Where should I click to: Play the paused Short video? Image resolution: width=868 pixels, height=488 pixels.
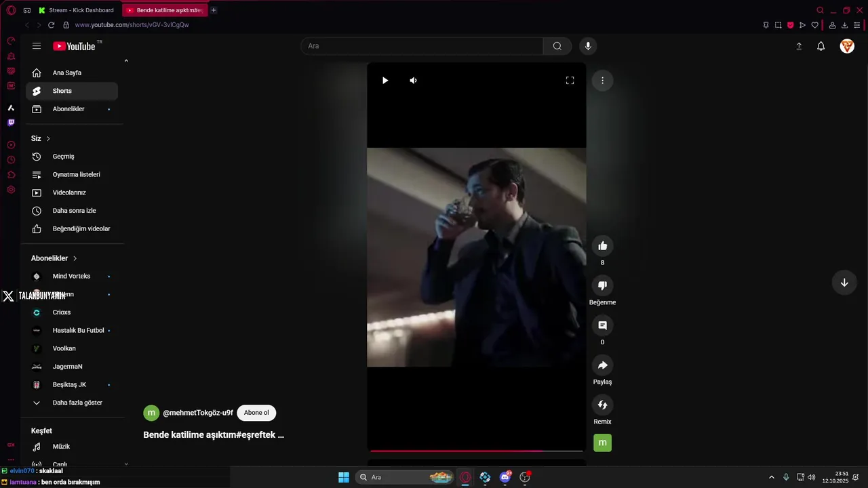pos(385,81)
